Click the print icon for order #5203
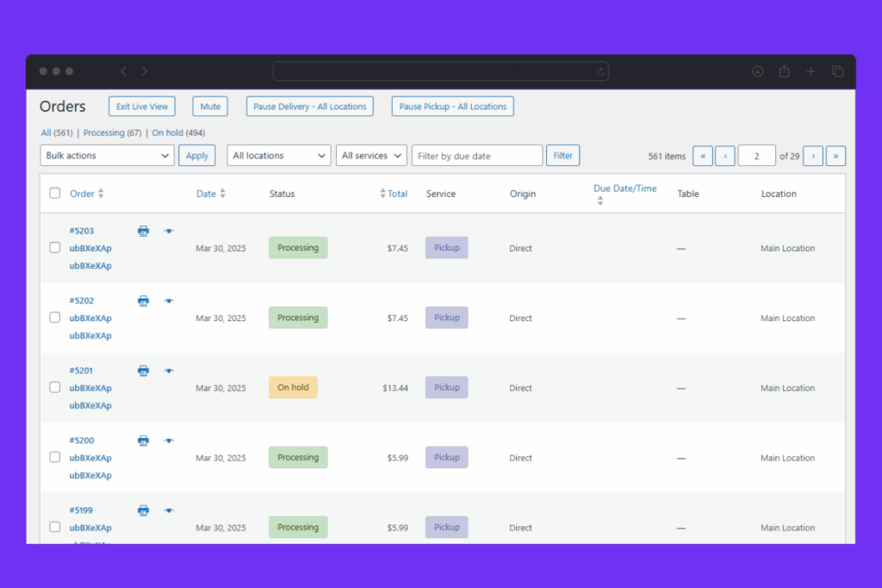882x588 pixels. (143, 231)
